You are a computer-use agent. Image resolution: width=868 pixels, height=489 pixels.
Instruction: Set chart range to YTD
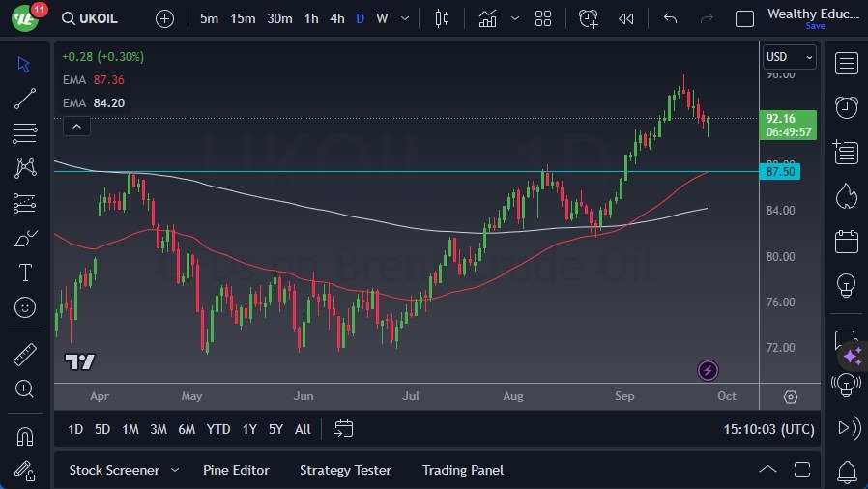pos(218,429)
